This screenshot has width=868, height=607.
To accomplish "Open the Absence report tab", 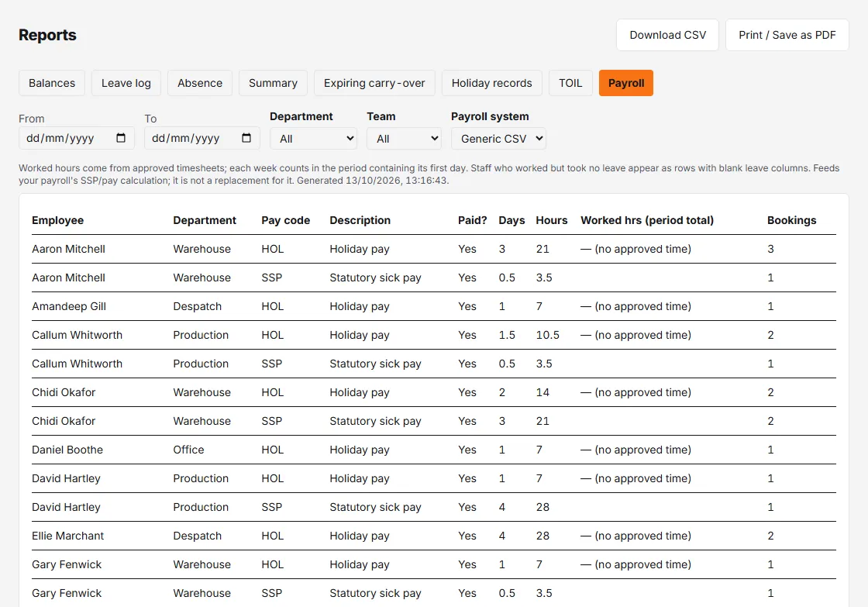I will pos(200,83).
